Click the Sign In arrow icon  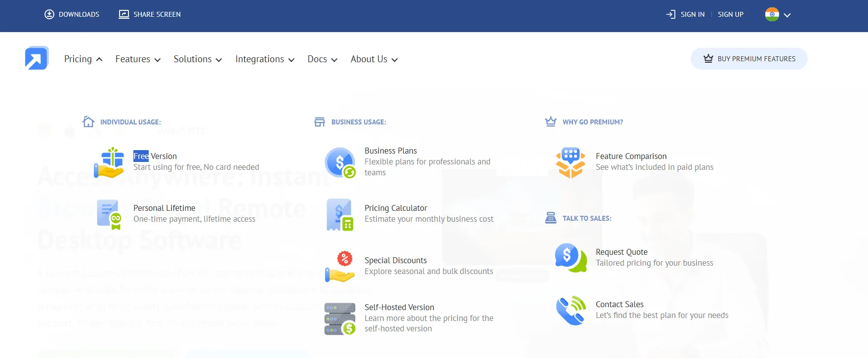tap(671, 14)
